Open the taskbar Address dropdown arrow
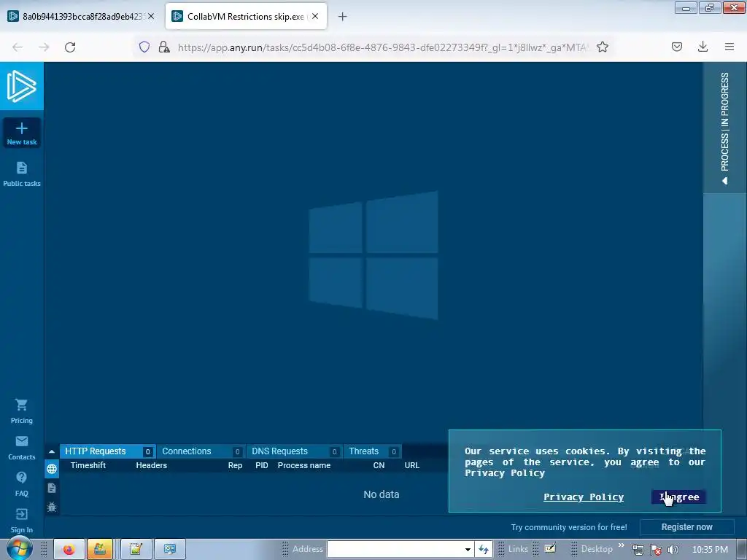This screenshot has width=747, height=560. tap(468, 549)
